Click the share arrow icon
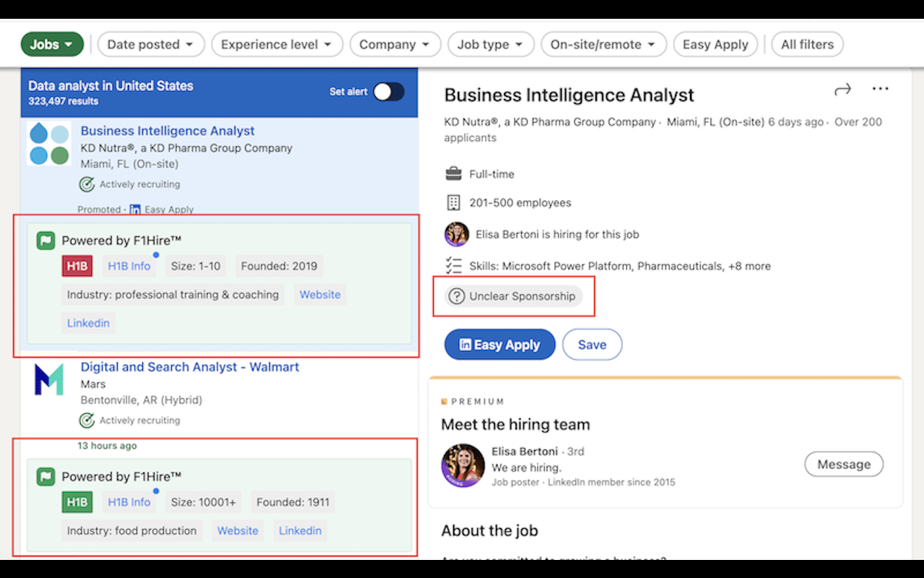The width and height of the screenshot is (924, 578). pyautogui.click(x=842, y=89)
